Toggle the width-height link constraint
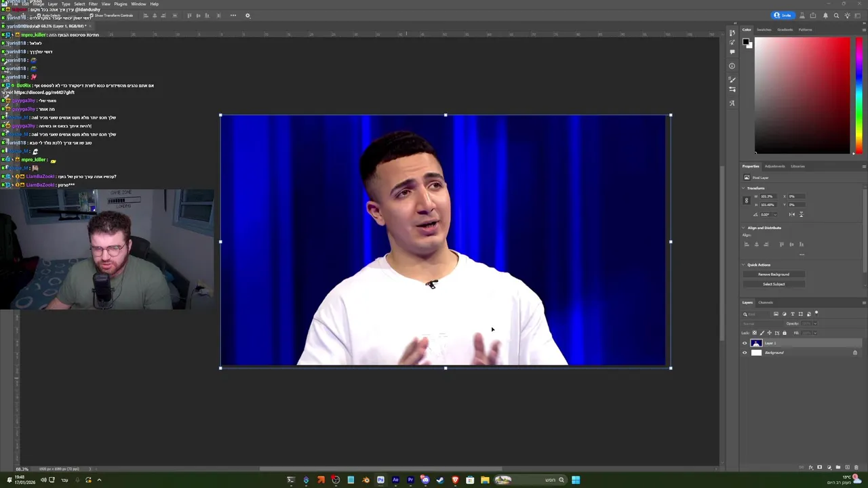The width and height of the screenshot is (868, 488). [747, 201]
